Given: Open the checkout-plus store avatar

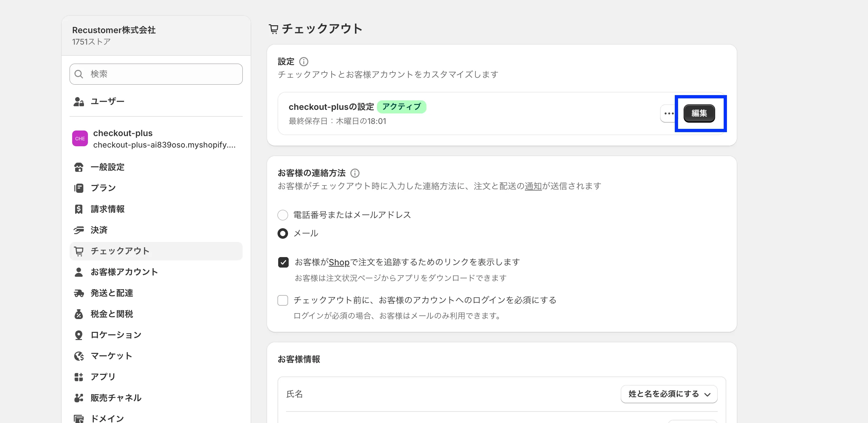Looking at the screenshot, I should coord(80,138).
